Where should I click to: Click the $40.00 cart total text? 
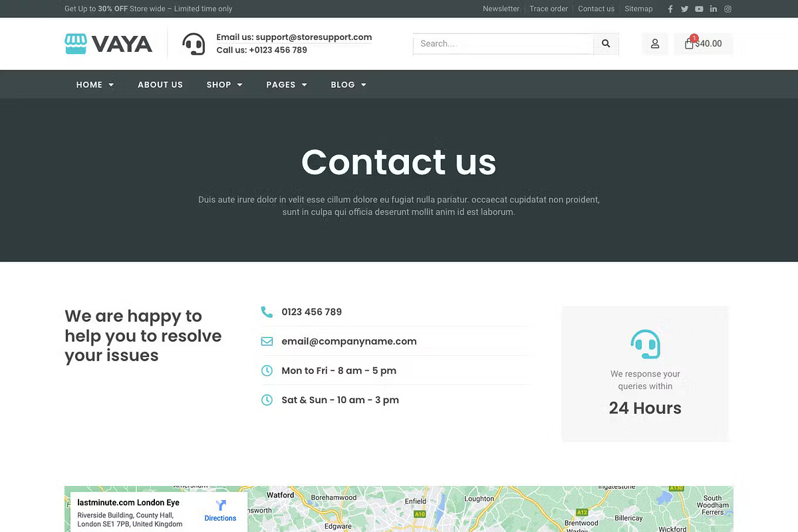(x=708, y=44)
